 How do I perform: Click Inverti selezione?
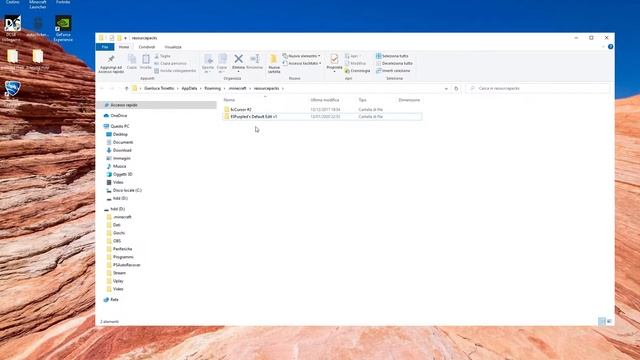(x=393, y=71)
